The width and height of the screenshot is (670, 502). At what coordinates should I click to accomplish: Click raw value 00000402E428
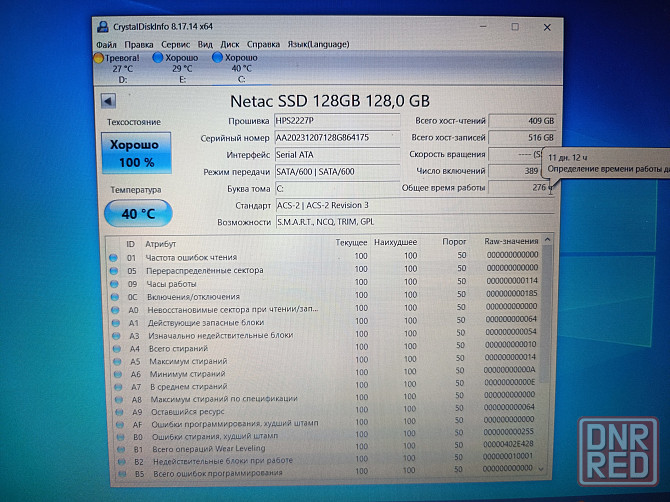click(508, 444)
